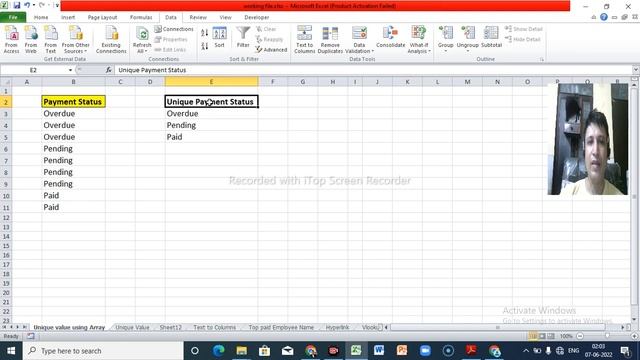This screenshot has height=360, width=640.
Task: Switch to the Formulas tab
Action: [141, 18]
